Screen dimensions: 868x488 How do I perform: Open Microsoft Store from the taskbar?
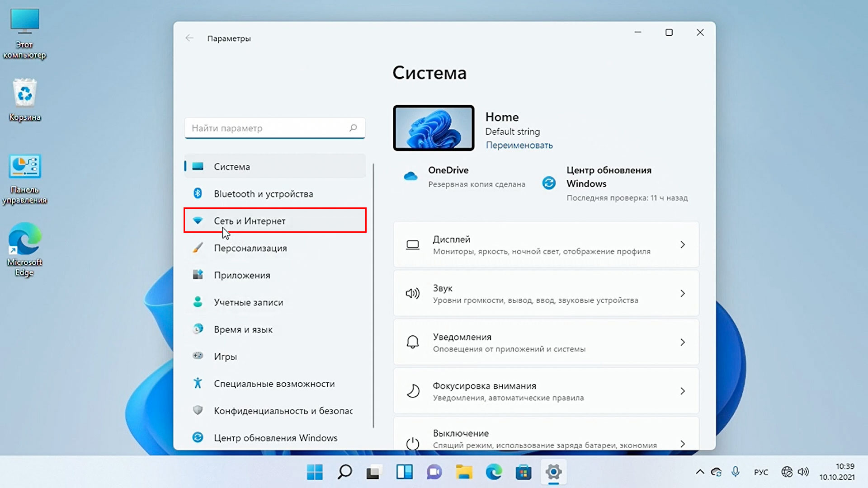pos(524,472)
